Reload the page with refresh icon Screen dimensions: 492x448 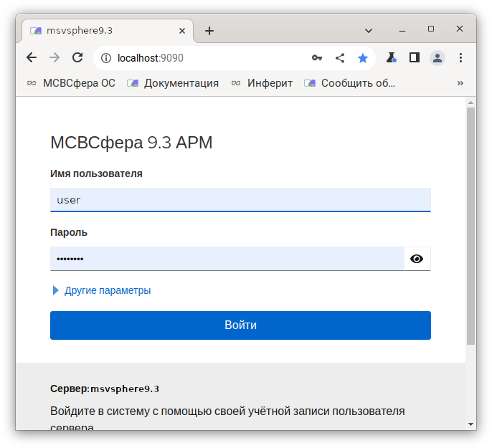[x=77, y=58]
